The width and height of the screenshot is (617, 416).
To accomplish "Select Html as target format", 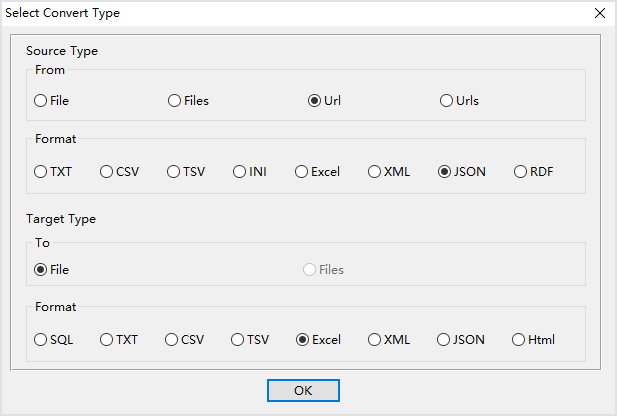I will pos(519,340).
